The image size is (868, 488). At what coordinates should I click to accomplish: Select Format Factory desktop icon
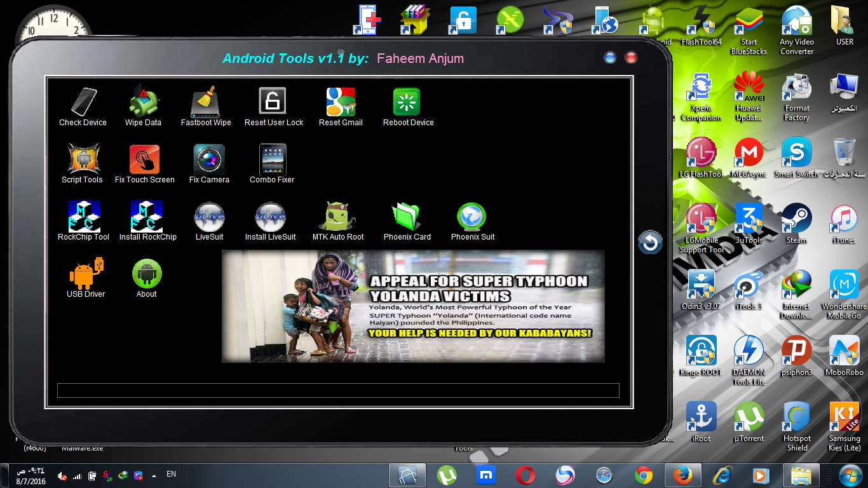[x=797, y=97]
